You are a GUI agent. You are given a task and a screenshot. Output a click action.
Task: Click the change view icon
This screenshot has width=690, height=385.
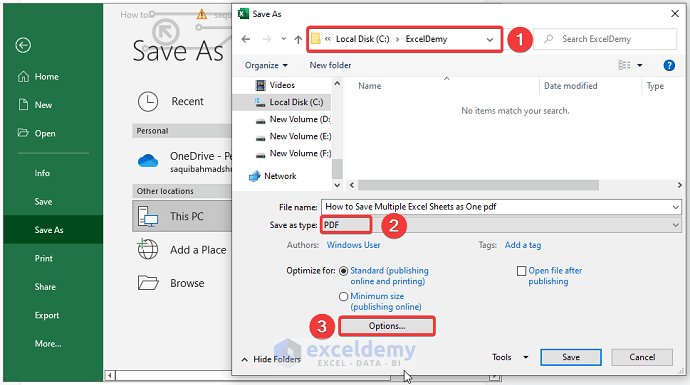point(624,65)
